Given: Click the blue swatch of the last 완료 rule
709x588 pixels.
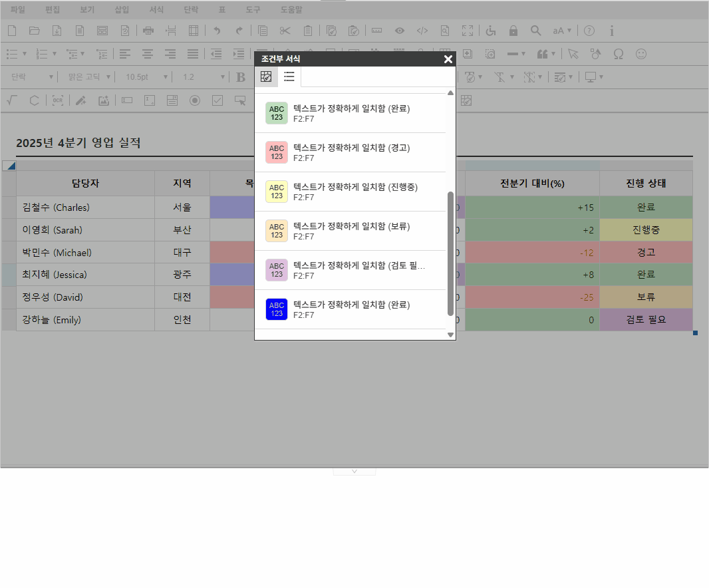Looking at the screenshot, I should tap(277, 309).
